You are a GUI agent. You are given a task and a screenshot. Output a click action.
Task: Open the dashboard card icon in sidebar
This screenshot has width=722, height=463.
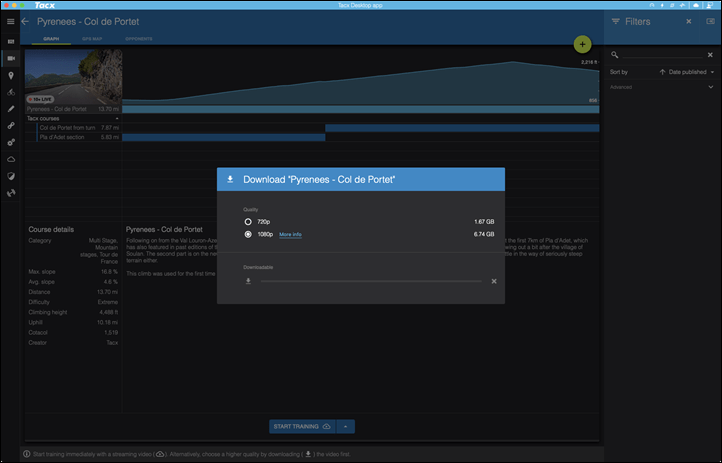coord(11,41)
